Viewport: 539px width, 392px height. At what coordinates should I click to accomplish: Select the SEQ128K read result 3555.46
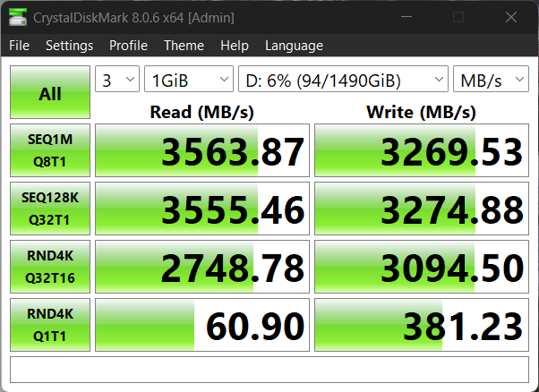pyautogui.click(x=202, y=209)
